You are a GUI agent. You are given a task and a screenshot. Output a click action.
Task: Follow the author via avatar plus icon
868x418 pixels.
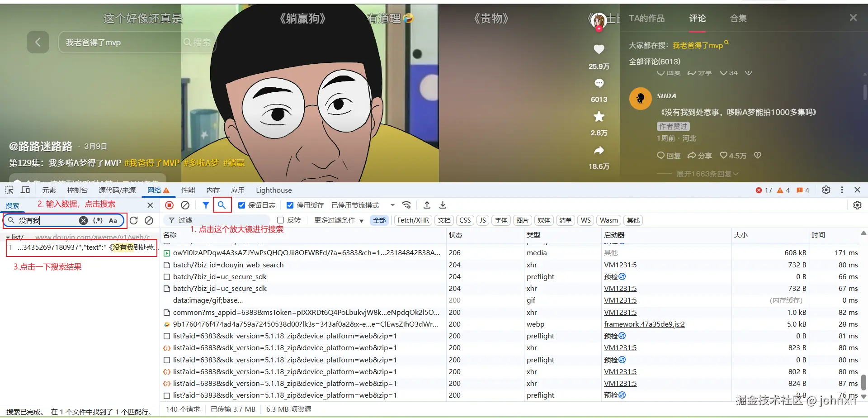pyautogui.click(x=599, y=29)
